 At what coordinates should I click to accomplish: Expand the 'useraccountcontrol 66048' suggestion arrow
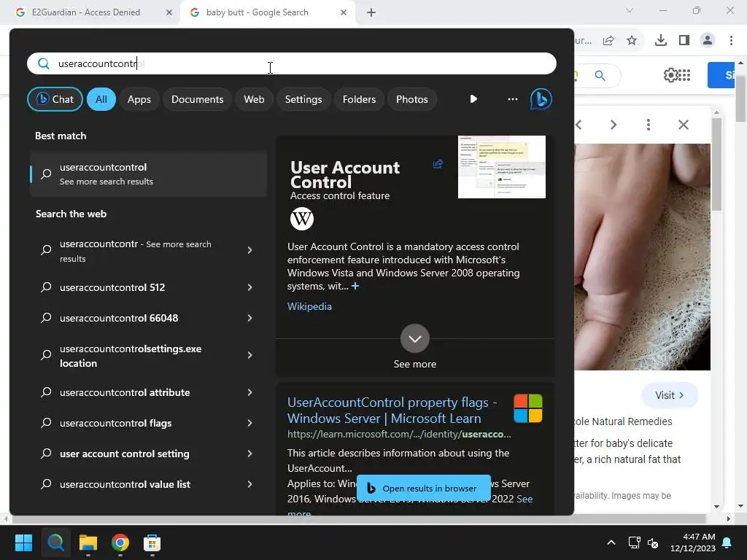249,318
